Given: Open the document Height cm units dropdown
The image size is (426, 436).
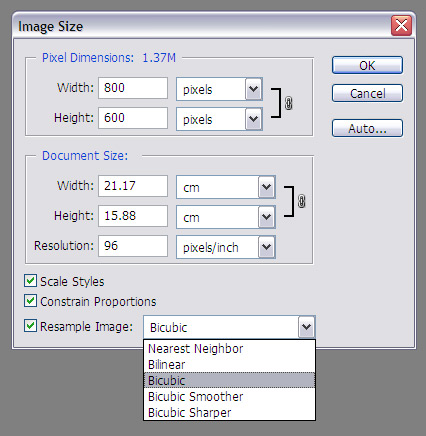Looking at the screenshot, I should pos(226,217).
